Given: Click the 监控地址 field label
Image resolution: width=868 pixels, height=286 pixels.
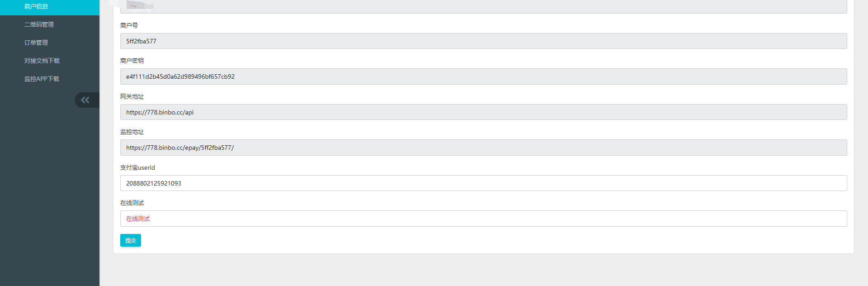Looking at the screenshot, I should (x=132, y=132).
